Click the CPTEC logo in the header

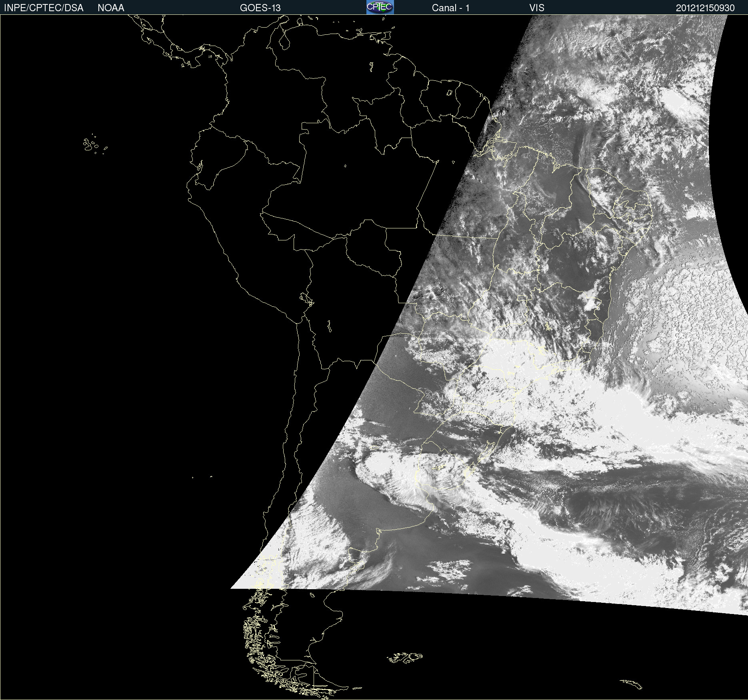point(380,7)
